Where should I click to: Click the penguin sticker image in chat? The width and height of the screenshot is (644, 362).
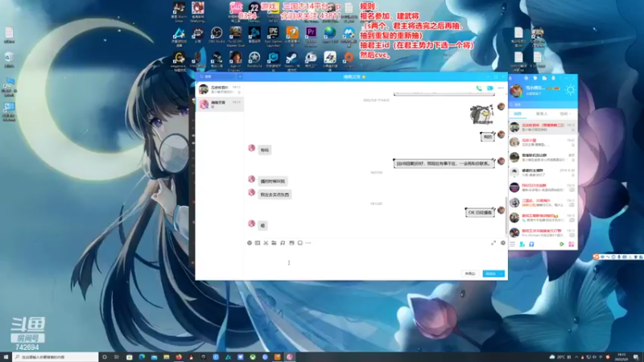click(x=481, y=114)
